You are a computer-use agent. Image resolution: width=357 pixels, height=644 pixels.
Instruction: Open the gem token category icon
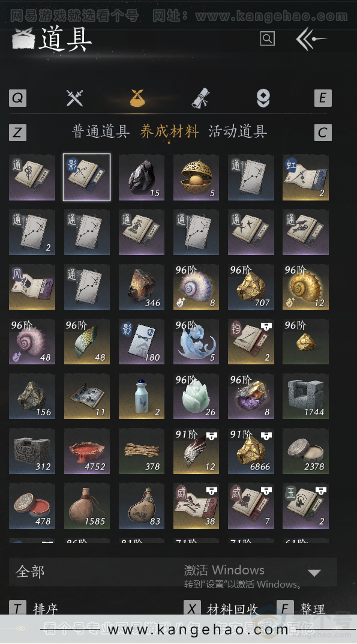tap(263, 98)
